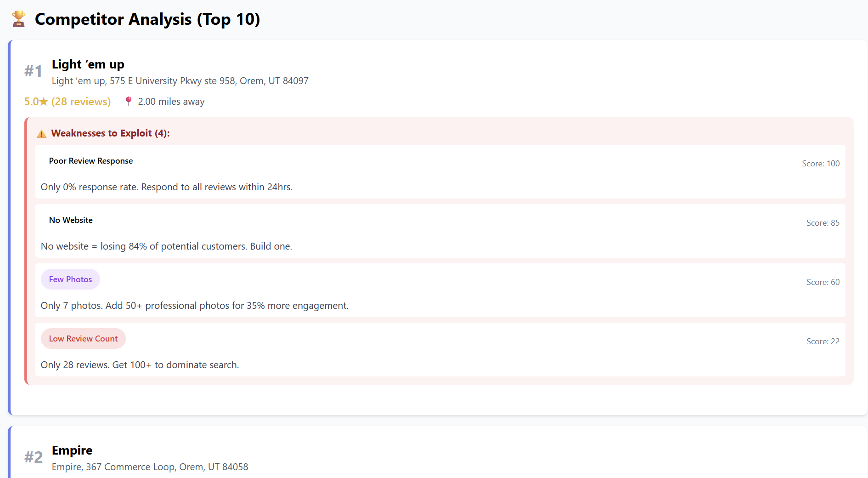This screenshot has height=478, width=868.
Task: Click the #2 rank number
Action: (34, 457)
